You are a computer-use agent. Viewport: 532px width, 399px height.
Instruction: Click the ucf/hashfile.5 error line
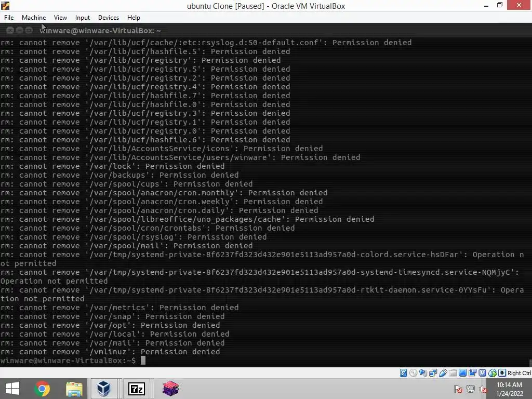pyautogui.click(x=145, y=51)
